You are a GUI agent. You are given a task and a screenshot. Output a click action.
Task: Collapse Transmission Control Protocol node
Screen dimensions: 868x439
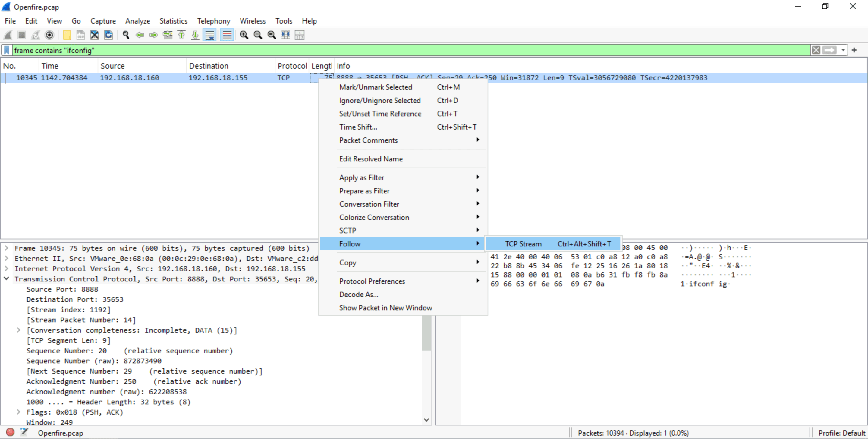coord(6,279)
